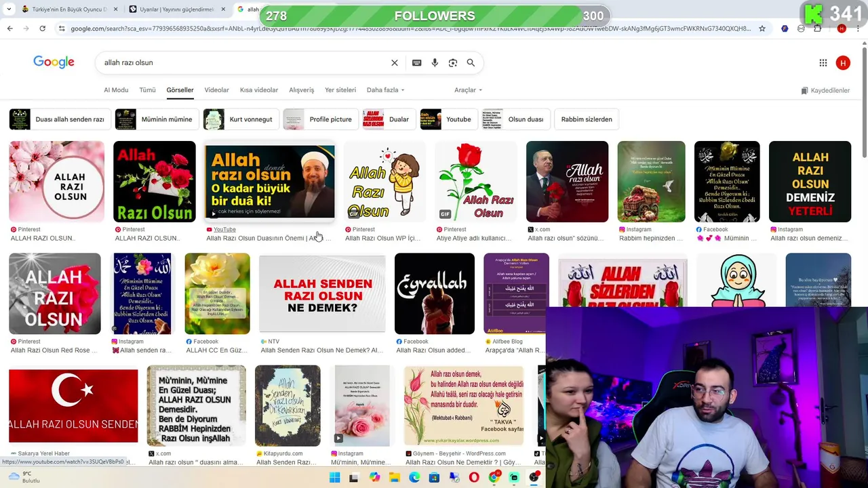Select the Kısa videolar tab
The image size is (868, 488).
coord(259,89)
